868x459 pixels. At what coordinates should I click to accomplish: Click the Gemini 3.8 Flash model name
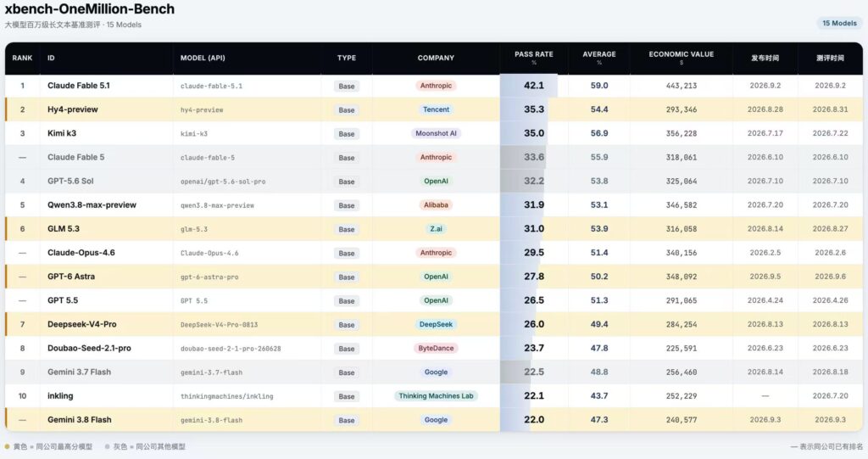pyautogui.click(x=79, y=420)
